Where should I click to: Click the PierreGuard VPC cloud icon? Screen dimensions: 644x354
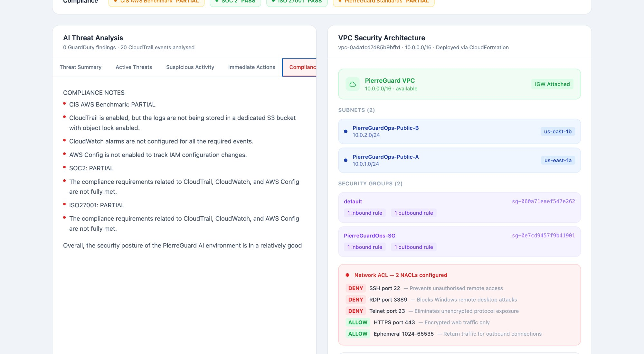(x=353, y=84)
